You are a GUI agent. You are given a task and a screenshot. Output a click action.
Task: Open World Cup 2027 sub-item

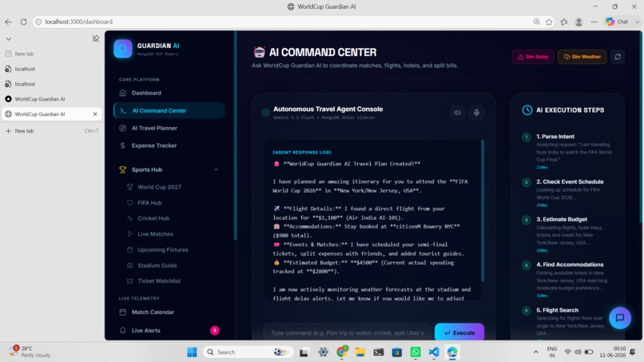pyautogui.click(x=159, y=187)
